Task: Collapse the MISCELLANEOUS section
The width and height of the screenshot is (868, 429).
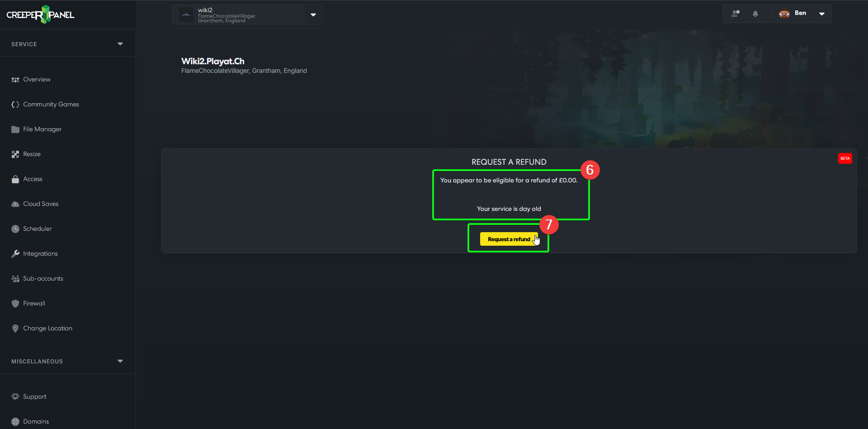Action: [x=120, y=361]
